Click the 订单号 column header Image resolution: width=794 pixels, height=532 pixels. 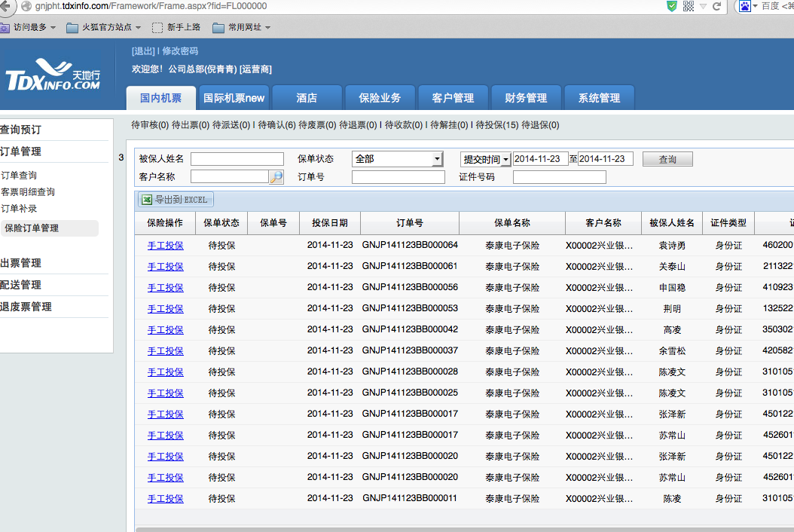[410, 223]
